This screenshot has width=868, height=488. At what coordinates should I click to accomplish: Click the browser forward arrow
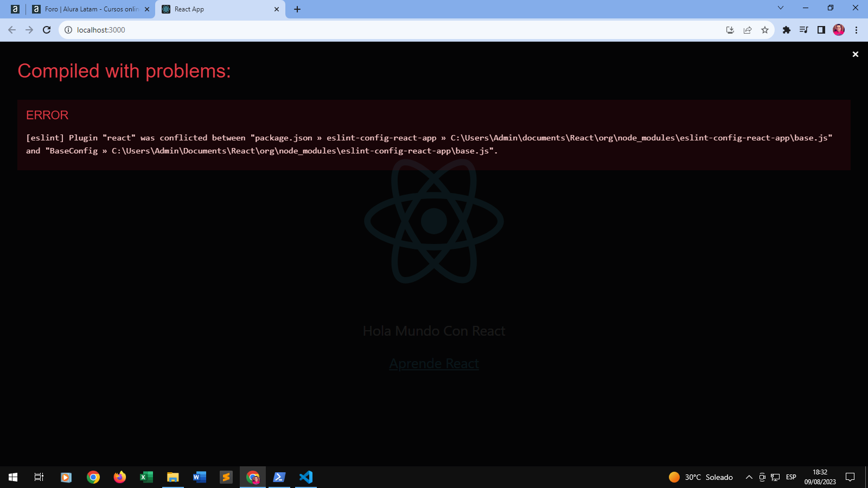pyautogui.click(x=29, y=30)
